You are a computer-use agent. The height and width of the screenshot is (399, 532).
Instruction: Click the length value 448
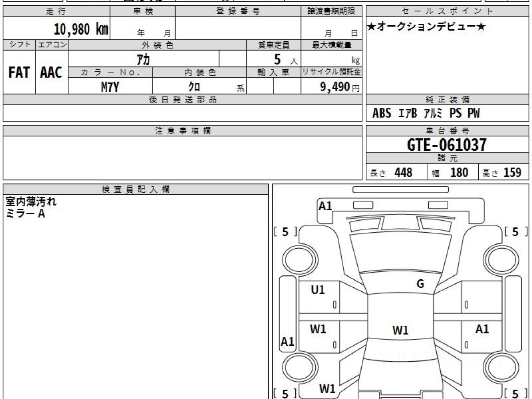(403, 172)
